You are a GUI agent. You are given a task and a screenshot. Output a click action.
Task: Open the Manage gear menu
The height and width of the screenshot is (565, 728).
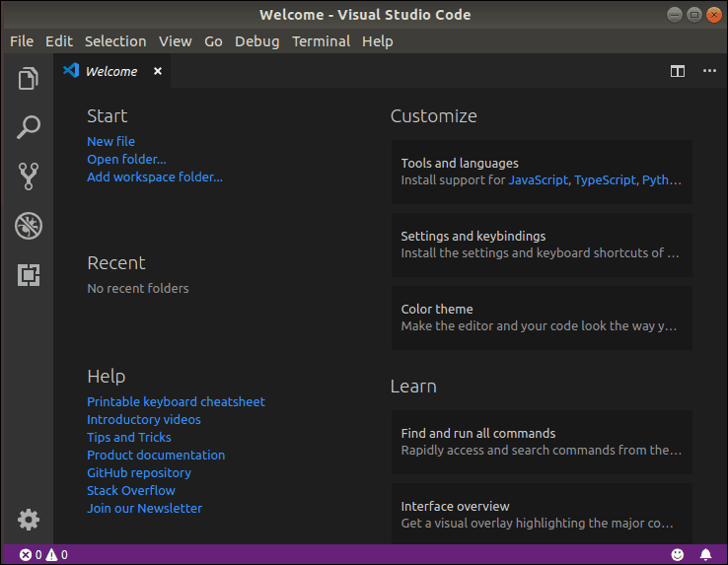pos(29,520)
